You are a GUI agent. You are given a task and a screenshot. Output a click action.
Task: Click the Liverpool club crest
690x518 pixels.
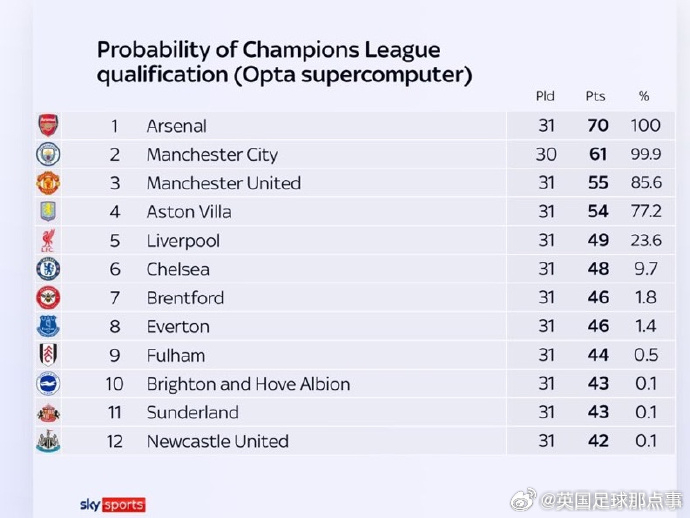(48, 240)
